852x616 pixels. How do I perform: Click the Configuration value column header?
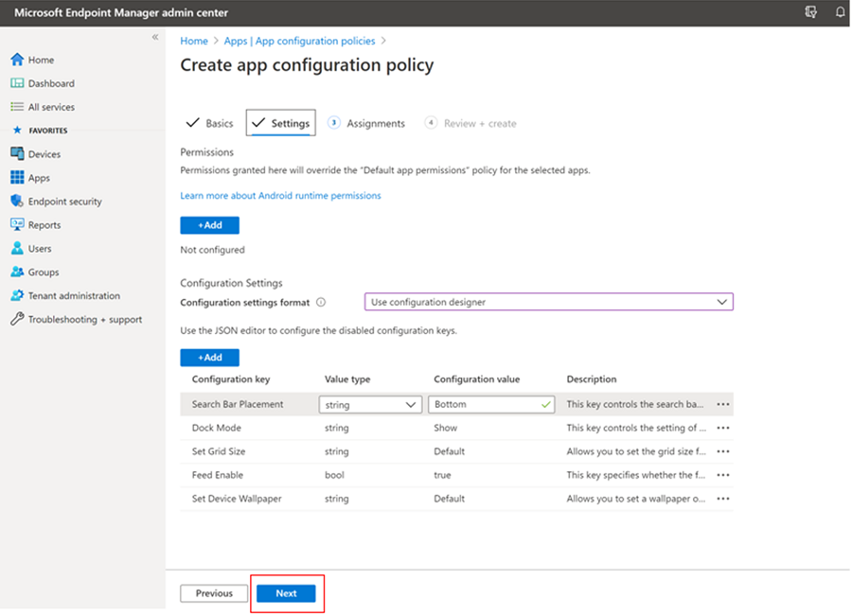476,379
